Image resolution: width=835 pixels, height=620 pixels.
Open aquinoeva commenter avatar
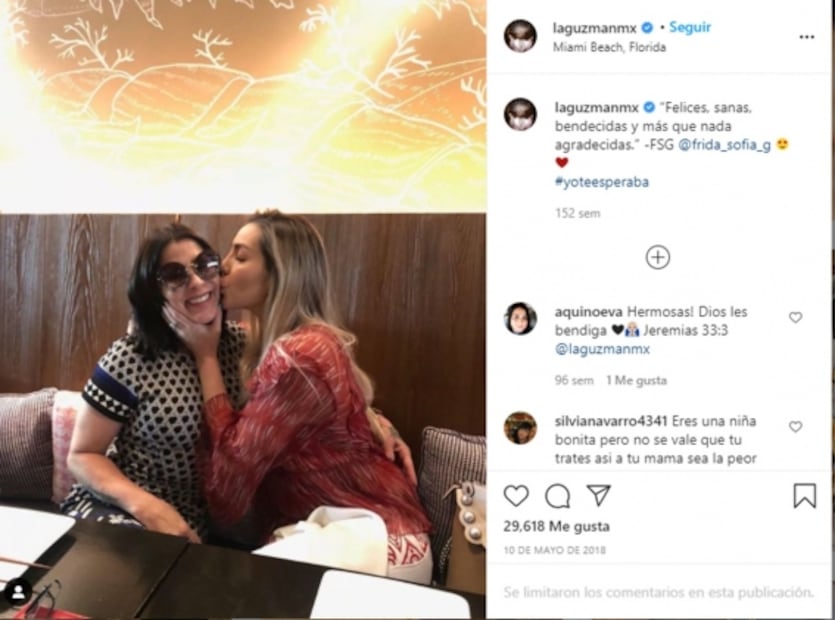(520, 319)
